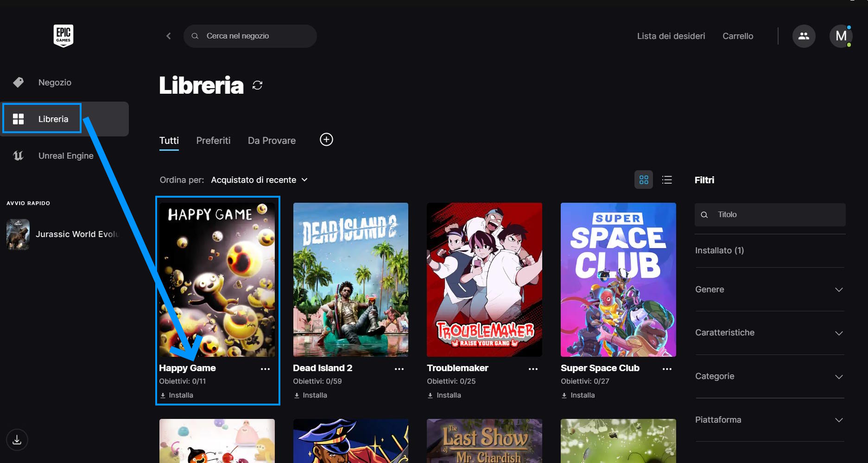Viewport: 868px width, 463px height.
Task: Click the Libreria grid icon in sidebar
Action: [18, 119]
